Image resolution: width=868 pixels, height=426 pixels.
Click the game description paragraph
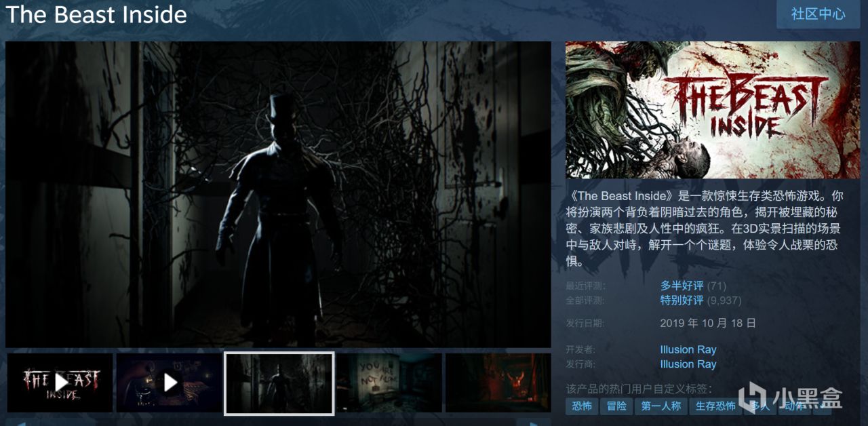705,228
